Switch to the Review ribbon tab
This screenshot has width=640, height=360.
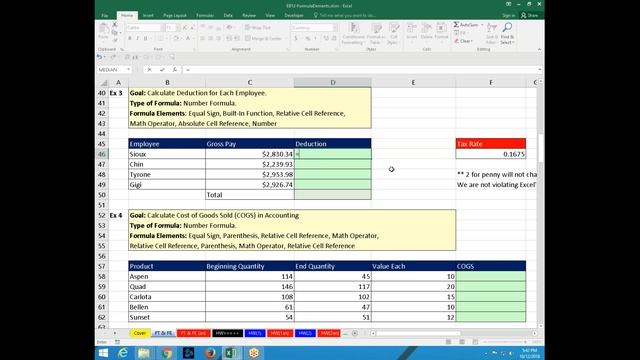(x=249, y=16)
